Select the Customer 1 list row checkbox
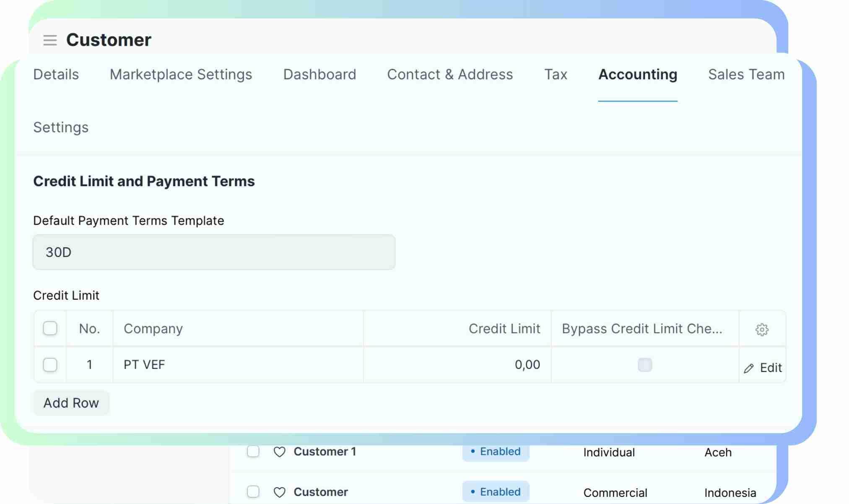 point(253,452)
